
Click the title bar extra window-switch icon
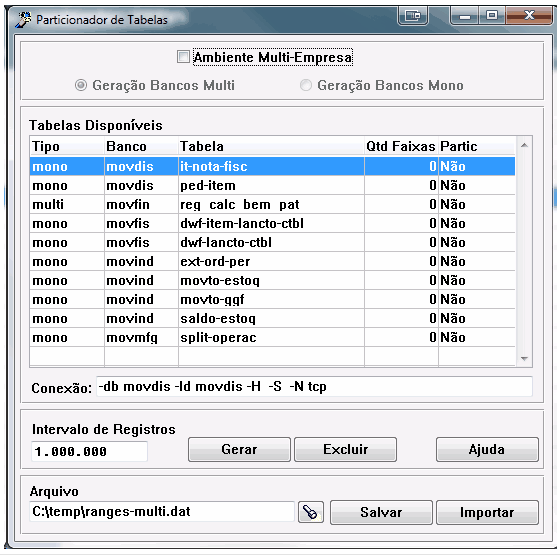click(413, 16)
